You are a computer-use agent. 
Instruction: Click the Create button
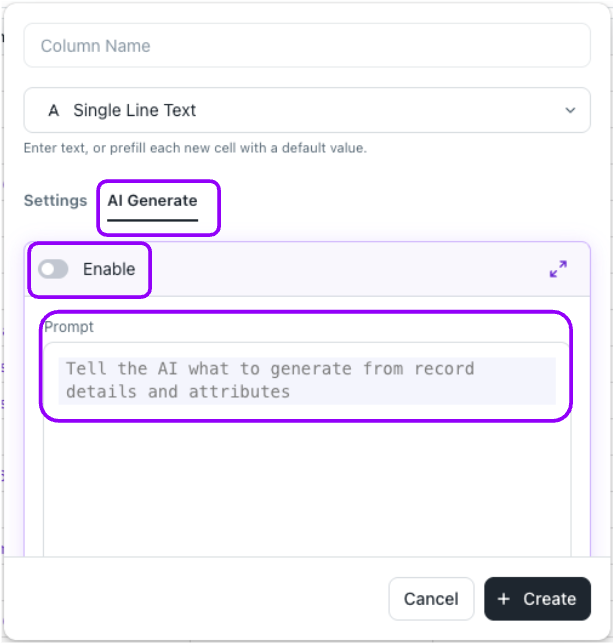click(537, 599)
